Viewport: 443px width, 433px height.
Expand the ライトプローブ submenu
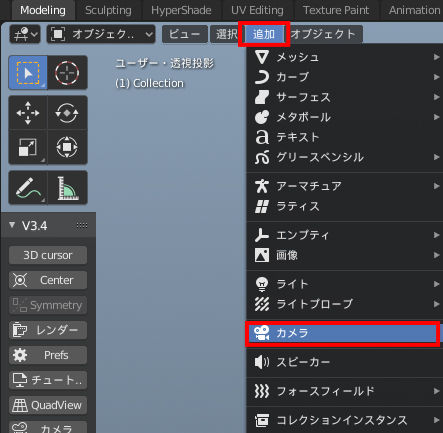click(345, 304)
